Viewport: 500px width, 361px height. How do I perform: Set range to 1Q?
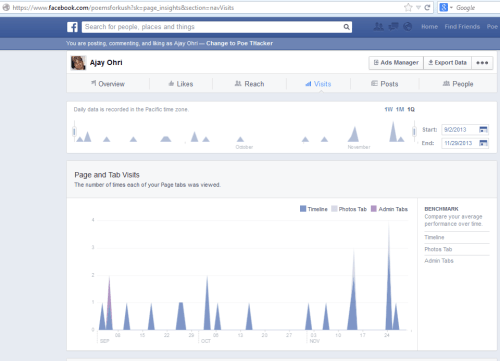pos(411,109)
